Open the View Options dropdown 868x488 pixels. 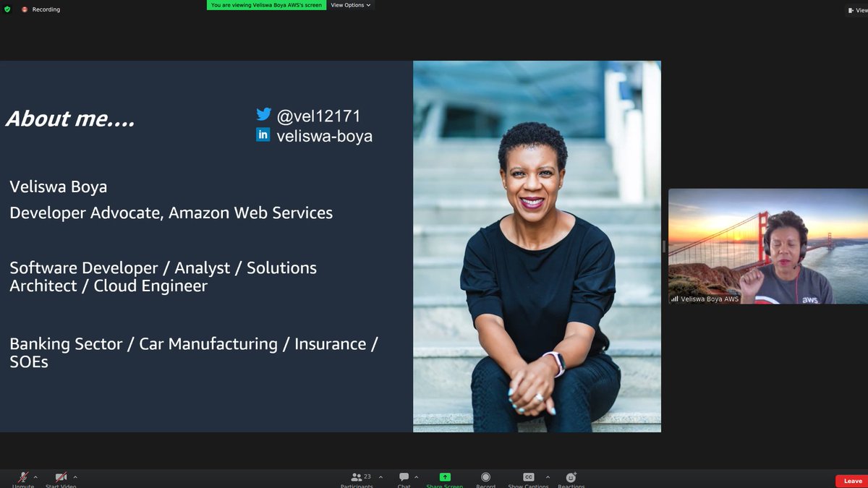351,5
